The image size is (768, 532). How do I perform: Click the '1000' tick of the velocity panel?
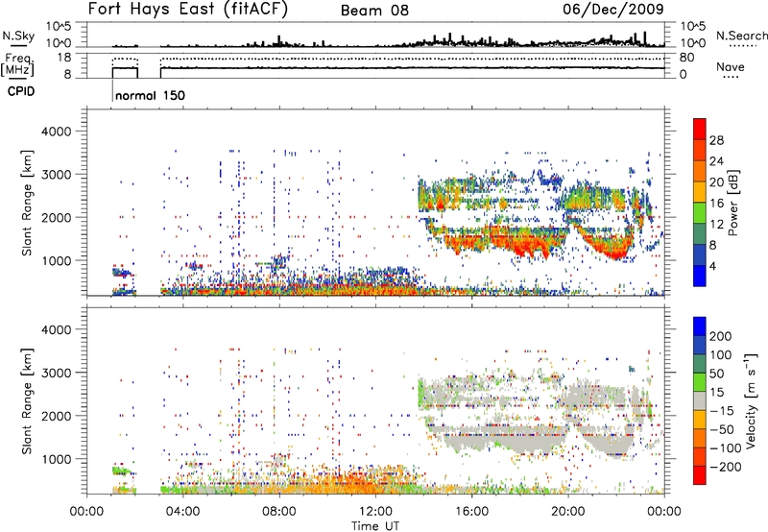coord(57,459)
